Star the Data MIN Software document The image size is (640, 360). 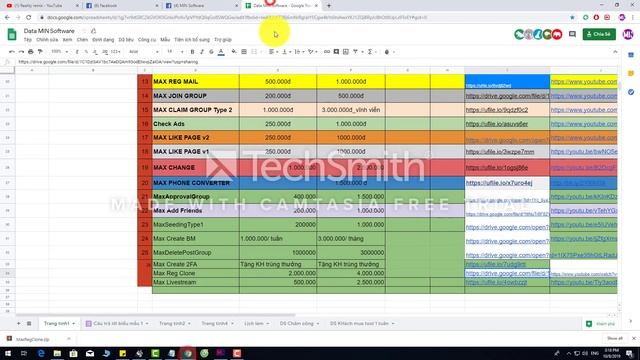point(84,31)
